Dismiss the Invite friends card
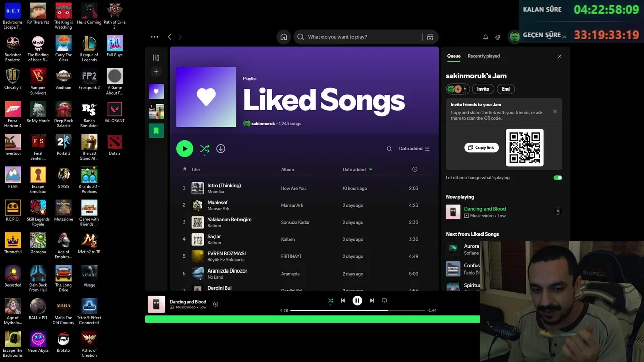Viewport: 644px width, 362px height. pyautogui.click(x=555, y=112)
